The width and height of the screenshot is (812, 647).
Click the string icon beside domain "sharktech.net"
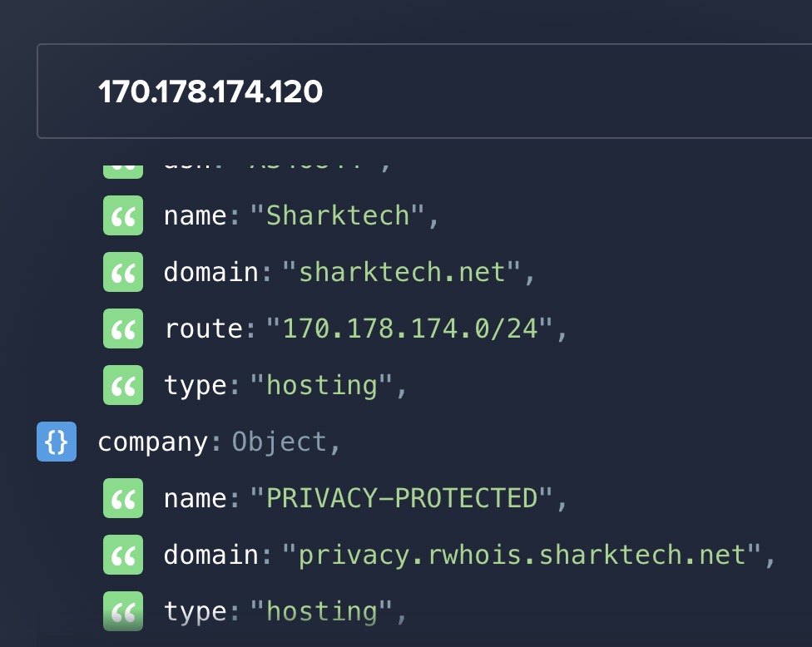click(x=123, y=273)
